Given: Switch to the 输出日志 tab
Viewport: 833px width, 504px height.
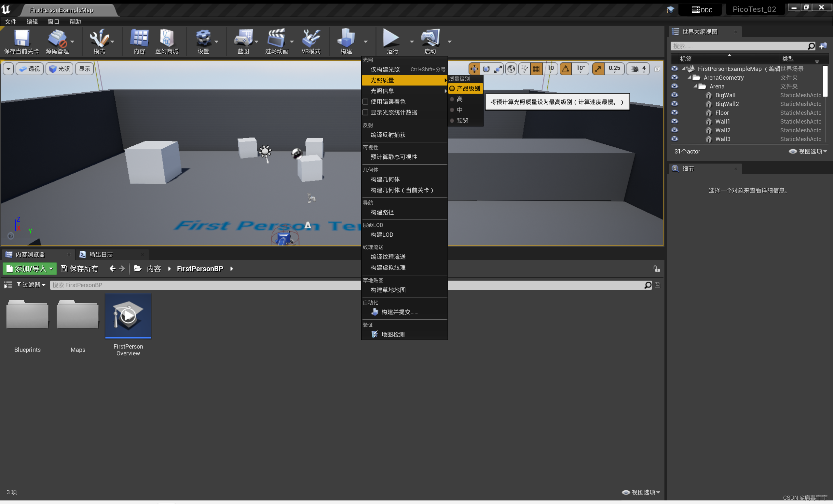Looking at the screenshot, I should point(101,254).
